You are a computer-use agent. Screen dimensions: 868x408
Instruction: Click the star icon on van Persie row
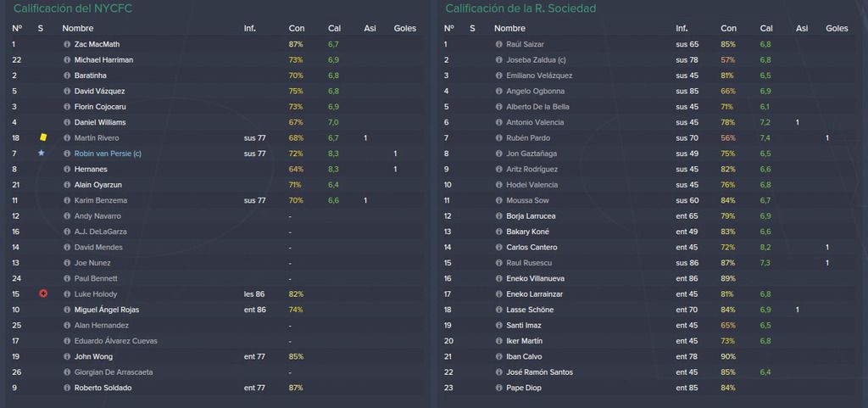pyautogui.click(x=42, y=153)
